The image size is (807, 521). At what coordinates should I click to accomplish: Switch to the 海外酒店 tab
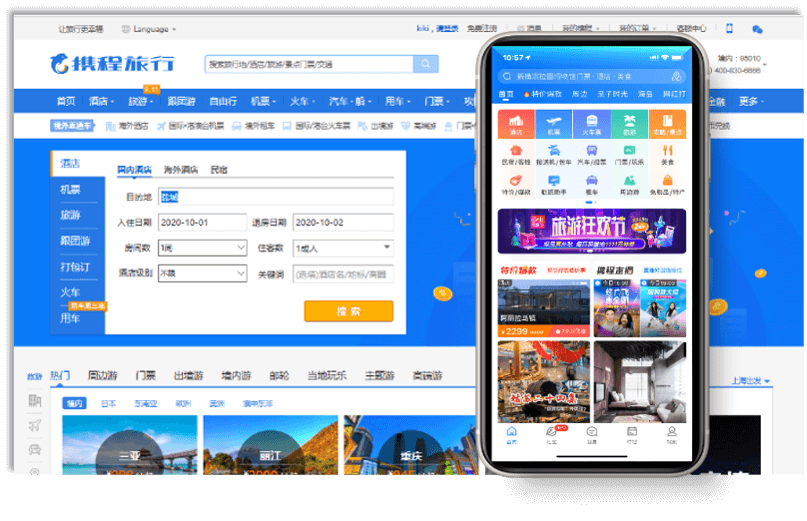[181, 170]
